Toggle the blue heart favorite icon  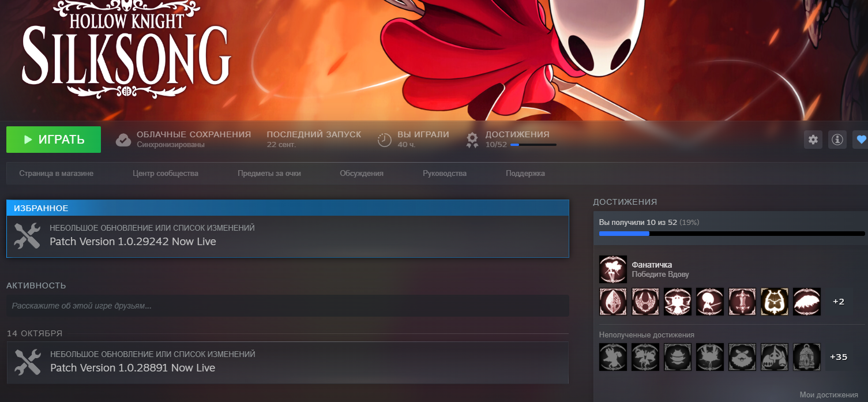[x=861, y=139]
